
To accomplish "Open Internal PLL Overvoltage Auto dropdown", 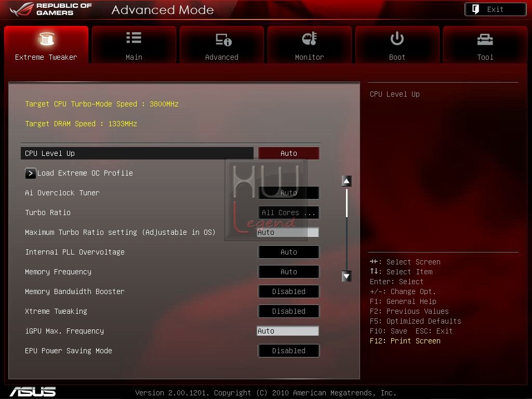I will (289, 252).
